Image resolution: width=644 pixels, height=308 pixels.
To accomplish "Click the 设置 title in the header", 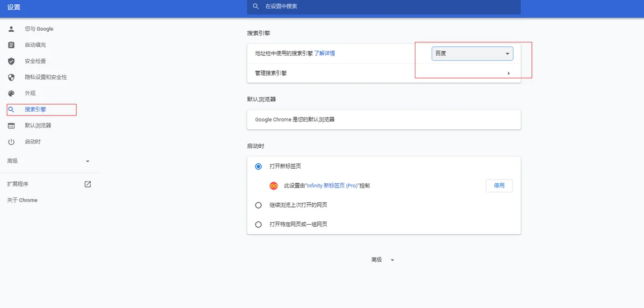I will click(14, 8).
